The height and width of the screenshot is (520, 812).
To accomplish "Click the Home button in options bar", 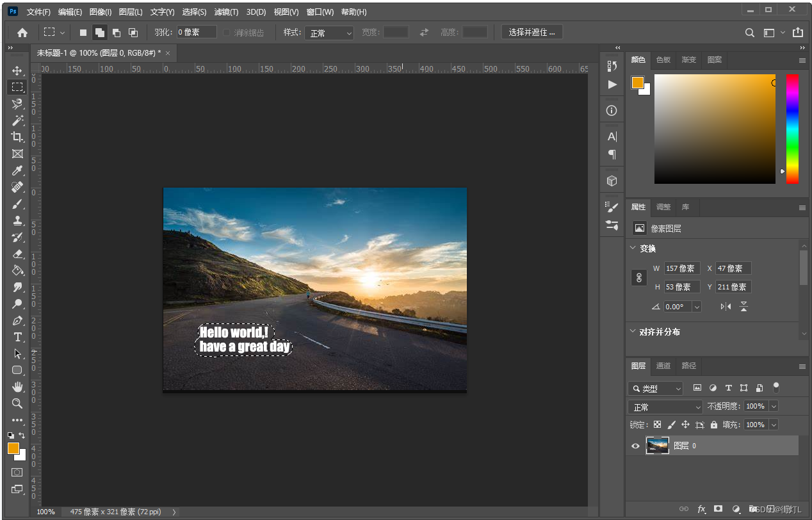I will (x=22, y=33).
